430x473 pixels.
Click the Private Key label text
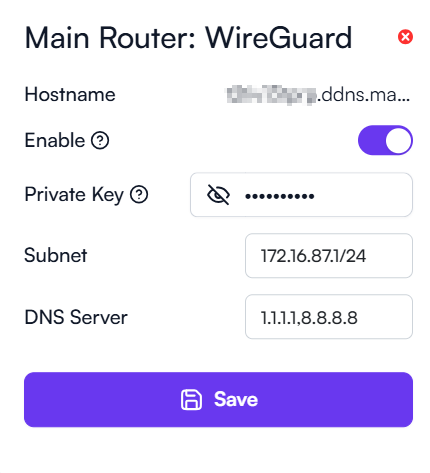[x=74, y=195]
